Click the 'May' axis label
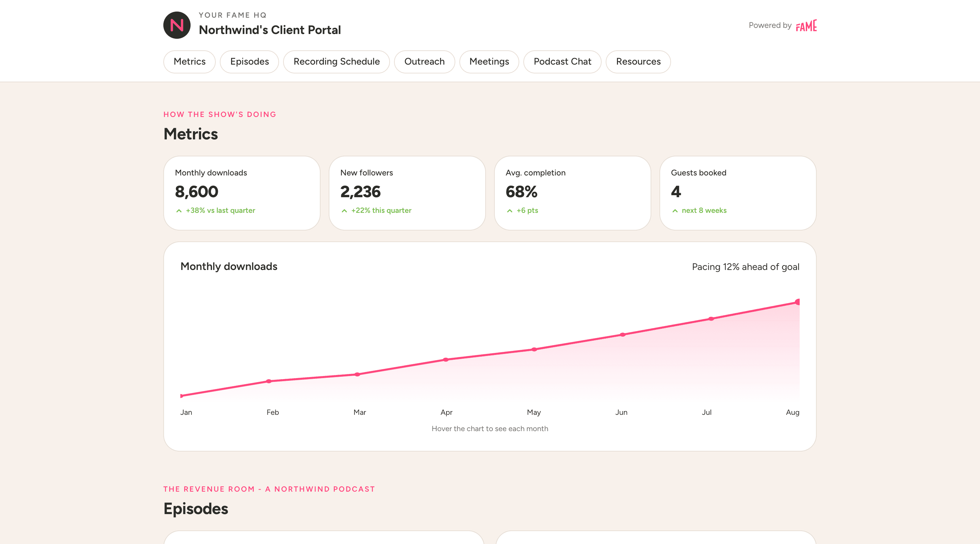The width and height of the screenshot is (980, 544). point(534,412)
